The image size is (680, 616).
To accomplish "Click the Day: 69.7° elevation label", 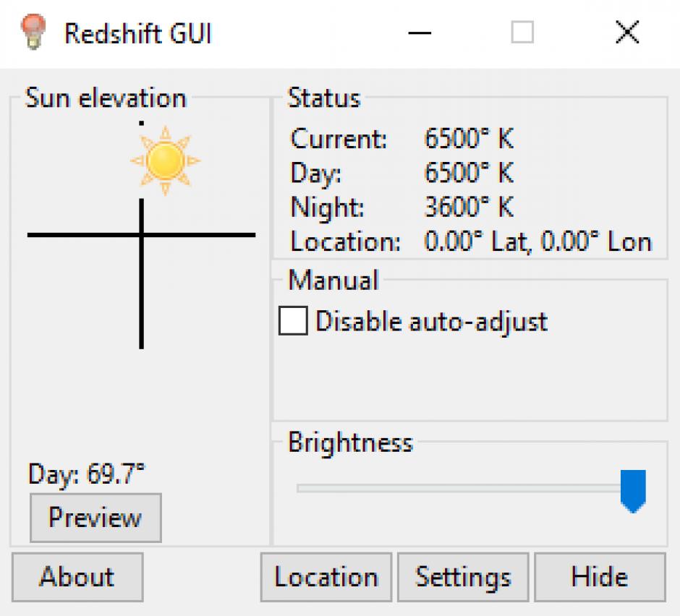I will click(x=86, y=474).
